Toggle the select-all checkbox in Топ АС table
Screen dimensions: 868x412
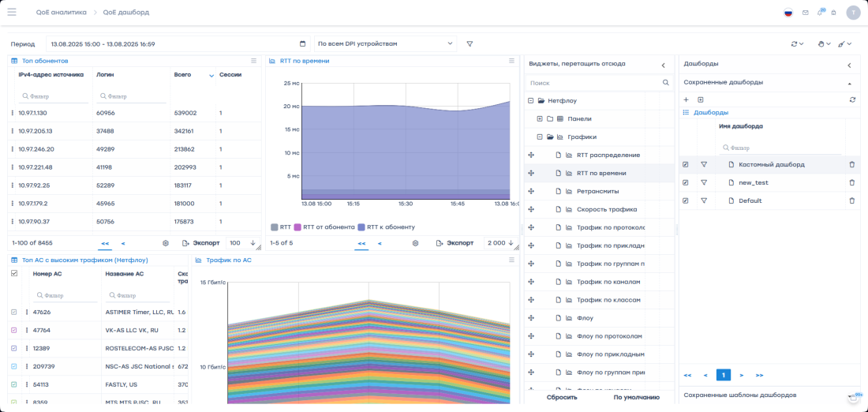pyautogui.click(x=13, y=273)
